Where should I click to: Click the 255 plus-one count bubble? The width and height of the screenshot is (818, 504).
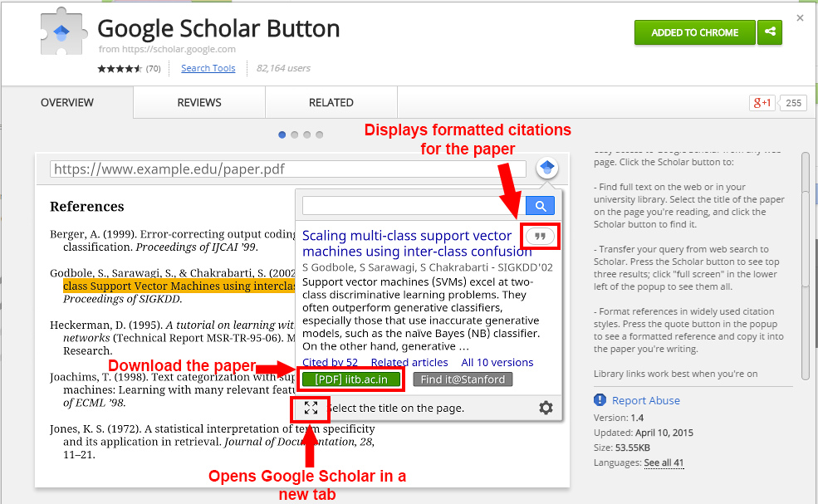793,103
